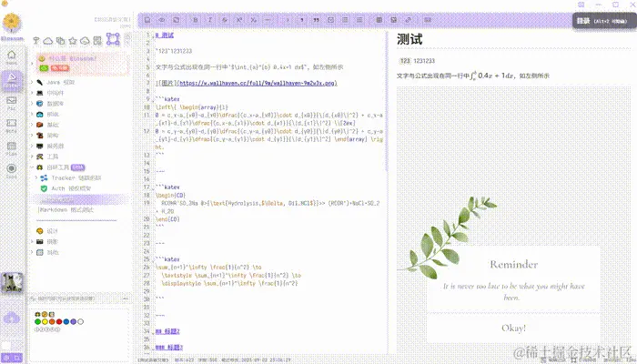Click the copy pages icon above tree
Screen dimensions: 637x364
pyautogui.click(x=61, y=41)
